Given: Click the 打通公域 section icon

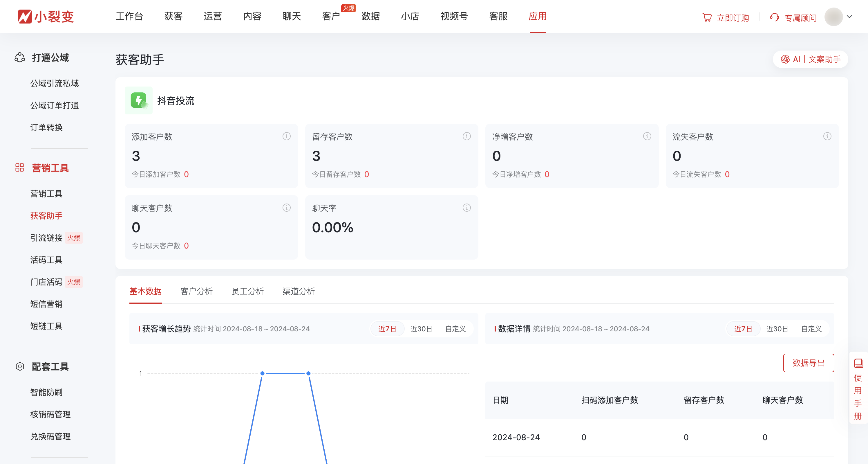Looking at the screenshot, I should (19, 58).
